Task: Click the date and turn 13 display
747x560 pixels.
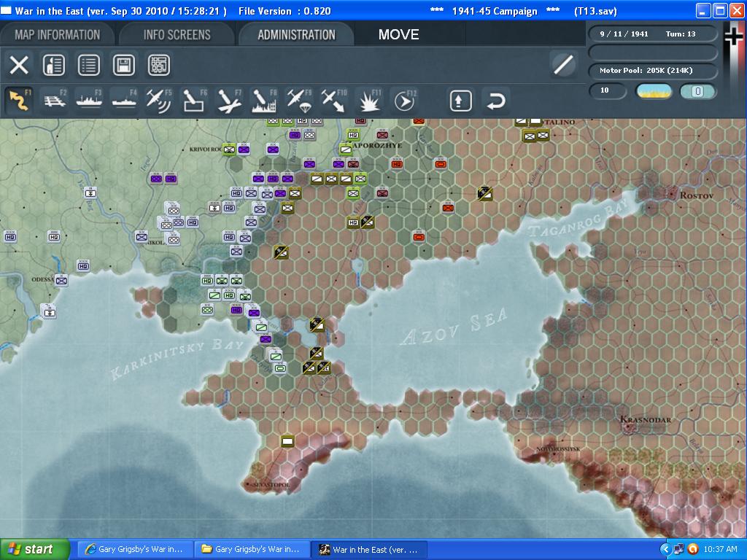Action: [x=653, y=34]
